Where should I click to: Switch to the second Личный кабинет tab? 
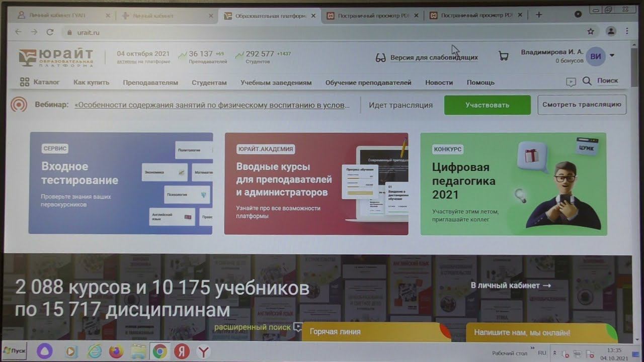coord(167,16)
